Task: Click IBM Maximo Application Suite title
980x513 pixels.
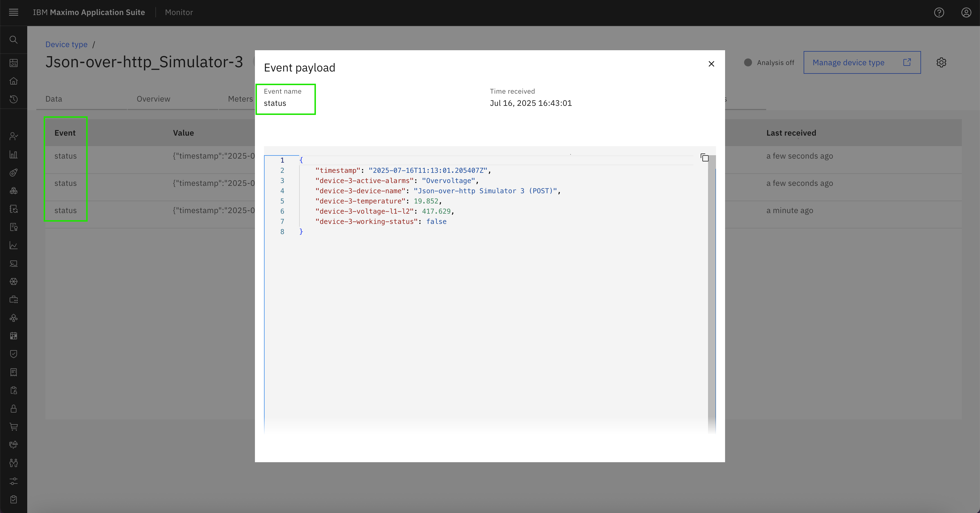Action: click(x=89, y=12)
